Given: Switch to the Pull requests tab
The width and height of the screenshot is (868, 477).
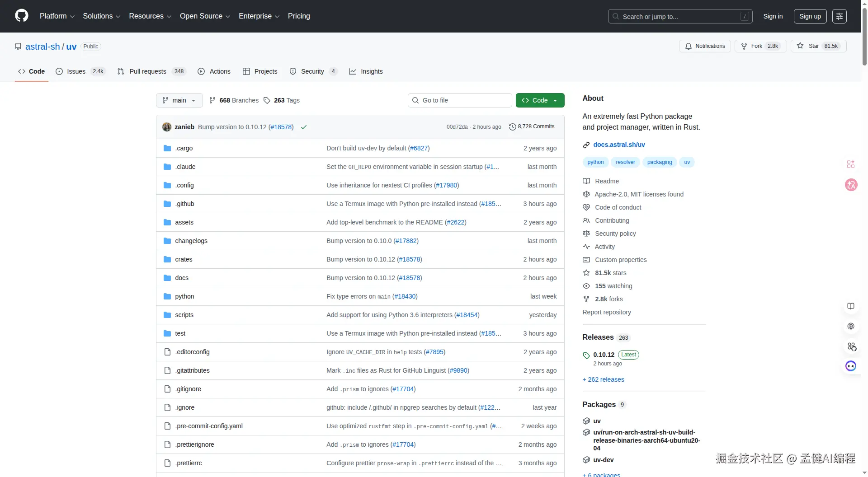Looking at the screenshot, I should 148,71.
